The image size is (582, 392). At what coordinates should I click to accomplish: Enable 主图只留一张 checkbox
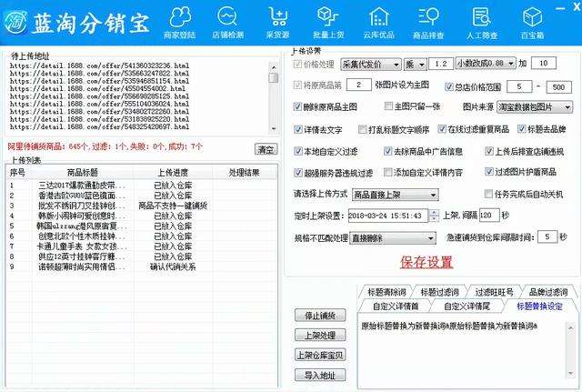pyautogui.click(x=388, y=106)
